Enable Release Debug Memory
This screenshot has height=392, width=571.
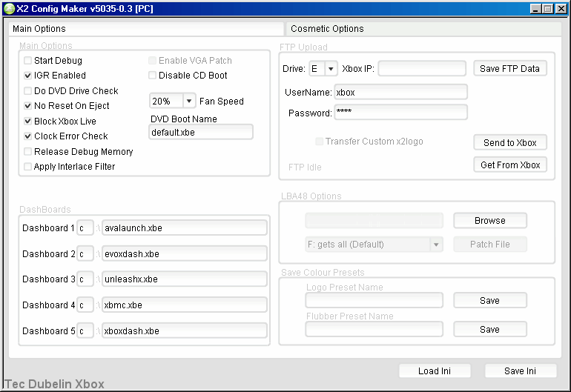coord(27,151)
